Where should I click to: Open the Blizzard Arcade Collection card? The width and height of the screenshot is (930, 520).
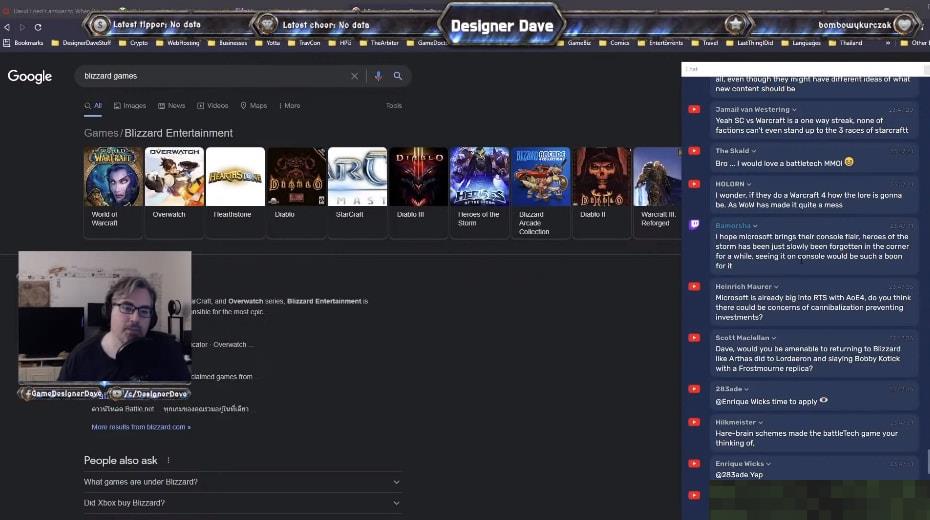click(x=541, y=192)
